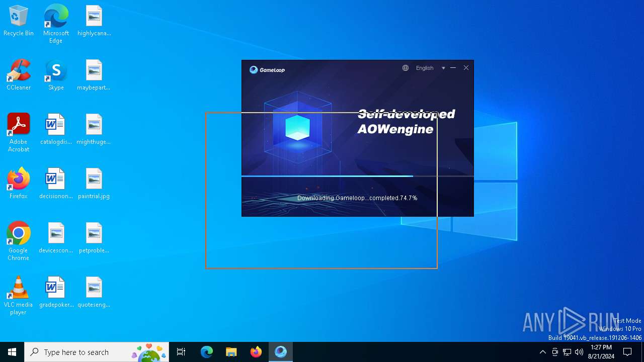Screen dimensions: 644x362
Task: Select the decisionon... Word document
Action: (x=56, y=184)
